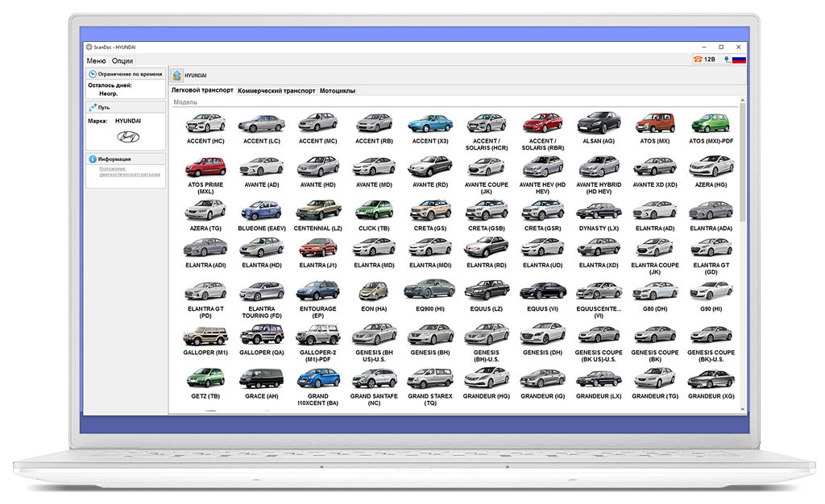Switch to Легковой транспорт tab
The image size is (825, 504).
tap(202, 90)
